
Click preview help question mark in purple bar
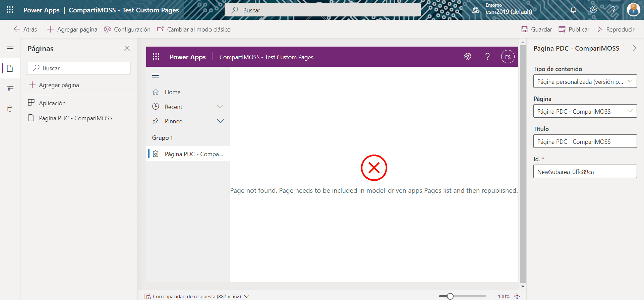click(x=488, y=57)
